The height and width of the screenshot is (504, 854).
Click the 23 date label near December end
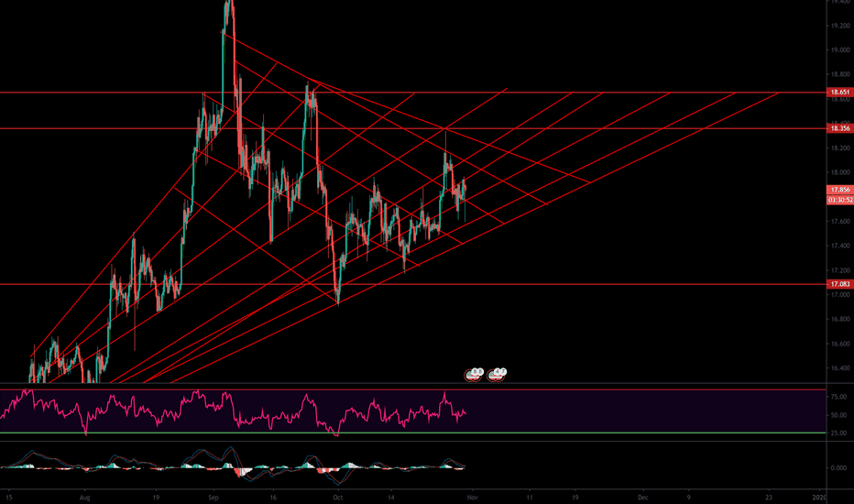tap(769, 498)
